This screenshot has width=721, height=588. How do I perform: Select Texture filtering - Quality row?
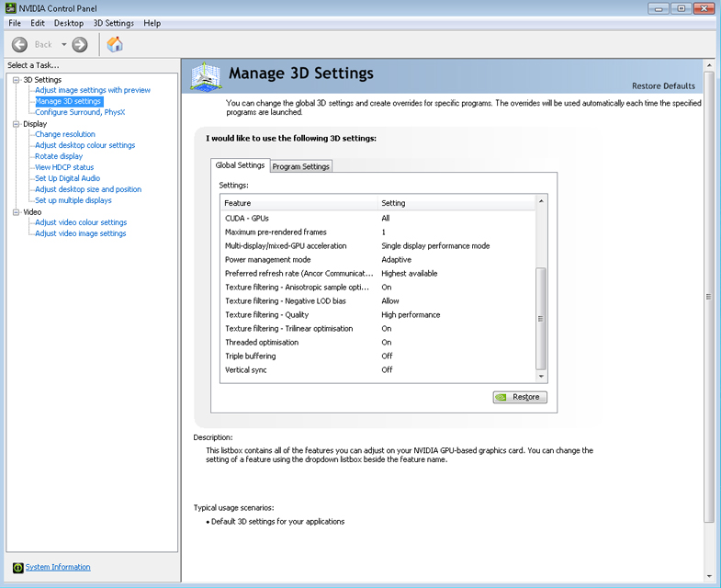click(378, 315)
